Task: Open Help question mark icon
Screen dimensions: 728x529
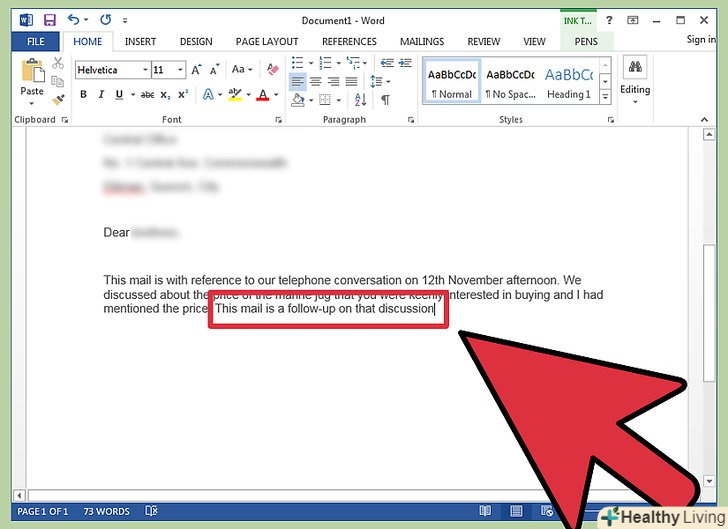Action: pyautogui.click(x=609, y=20)
